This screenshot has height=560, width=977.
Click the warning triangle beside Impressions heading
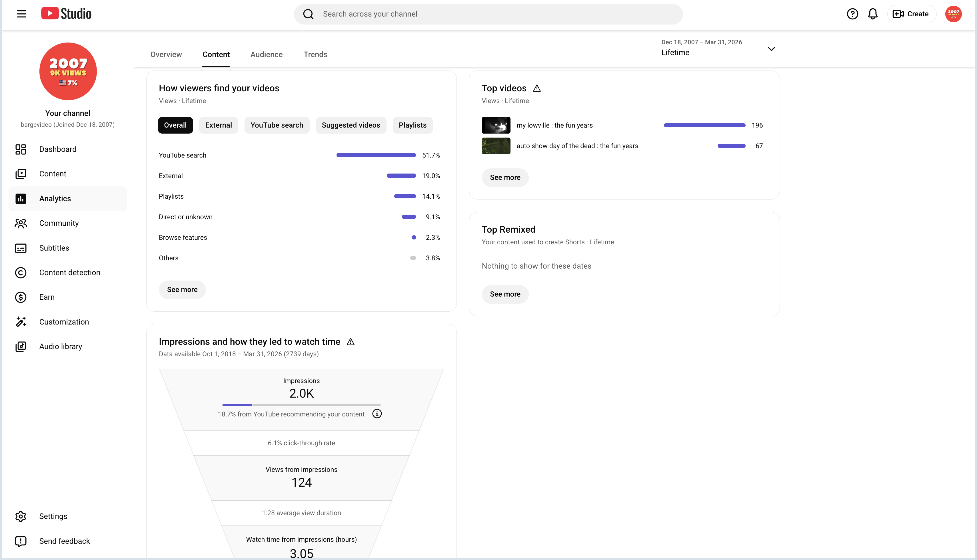[x=350, y=342]
